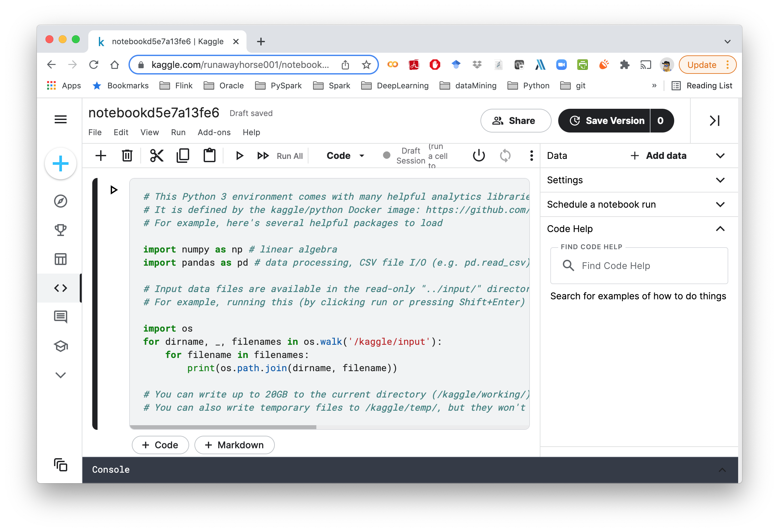
Task: Open the File menu
Action: click(x=94, y=132)
